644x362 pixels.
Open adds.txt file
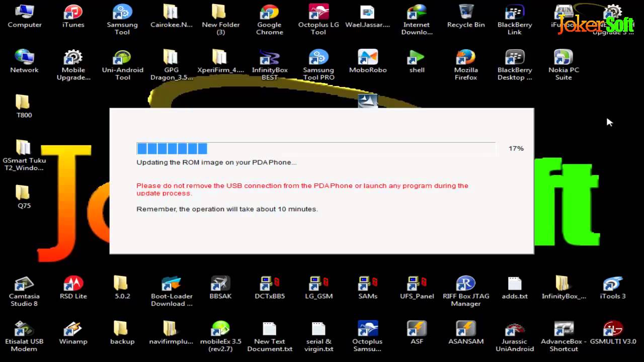(515, 288)
